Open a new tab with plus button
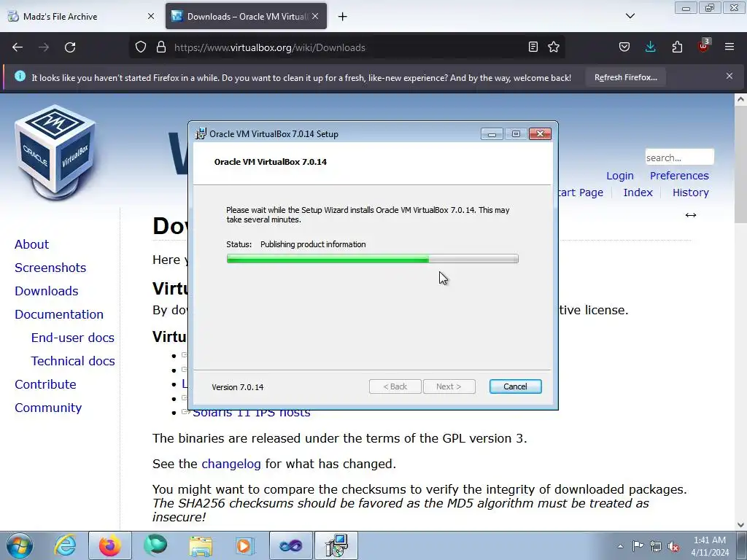 [x=343, y=17]
